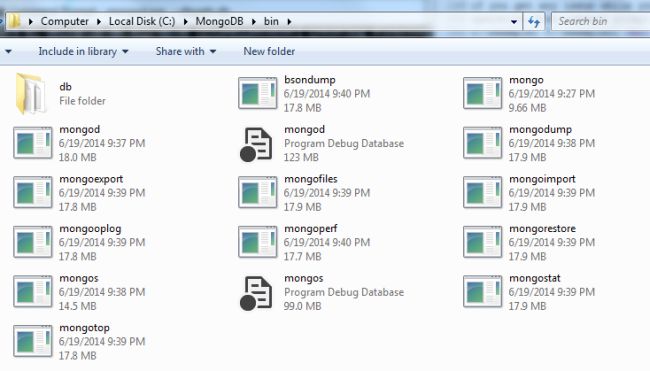Click the File folder type label
This screenshot has height=371, width=650.
[x=82, y=101]
